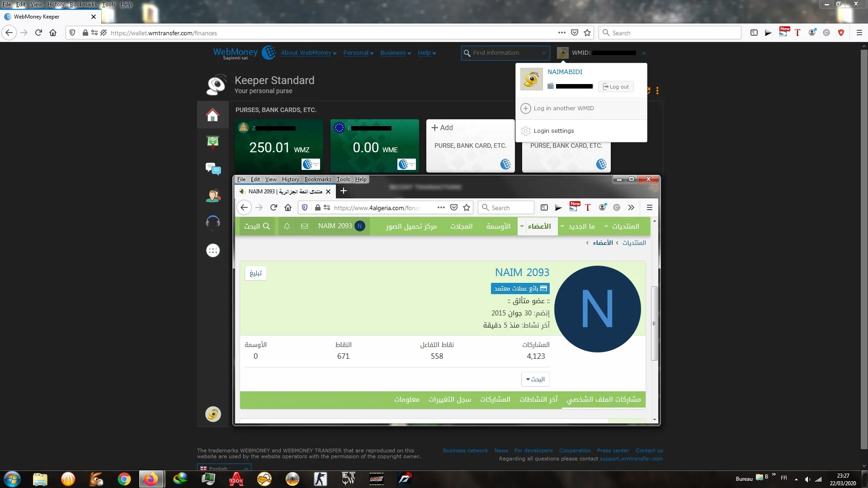Open the forum inbox envelope icon
Screen dimensions: 868x488
[x=304, y=226]
